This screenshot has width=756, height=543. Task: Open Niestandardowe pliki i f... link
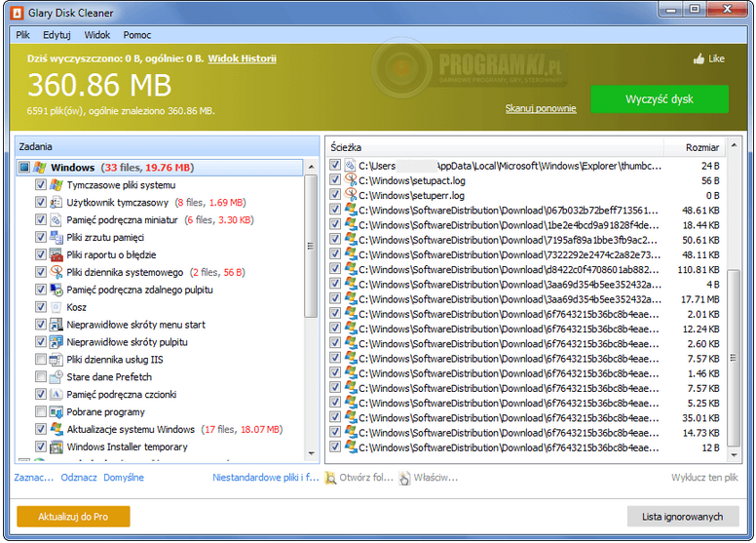point(266,478)
